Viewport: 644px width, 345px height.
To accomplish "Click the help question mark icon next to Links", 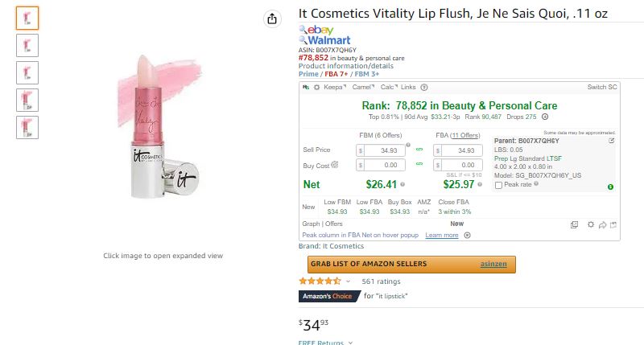I will pyautogui.click(x=424, y=88).
